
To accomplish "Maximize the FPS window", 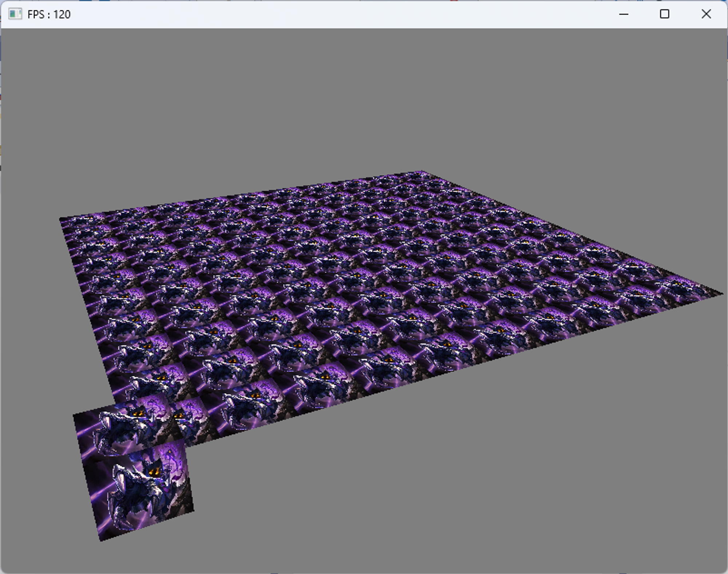I will point(664,14).
